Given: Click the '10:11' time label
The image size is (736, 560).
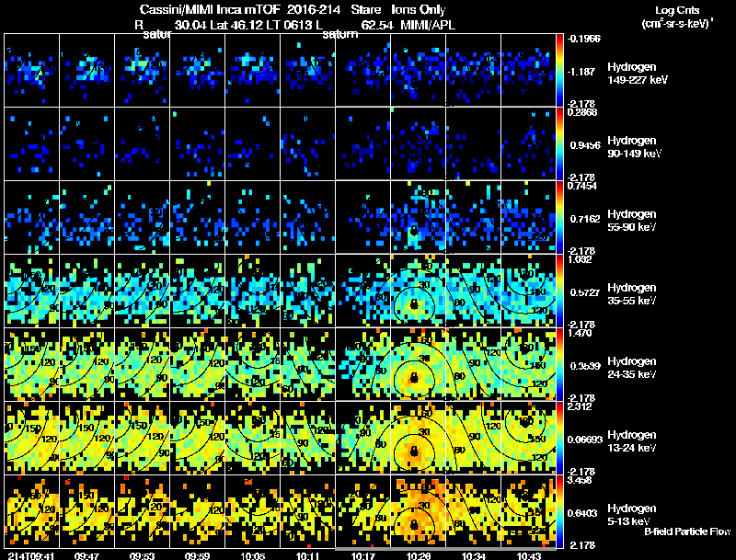Looking at the screenshot, I should pos(307,556).
